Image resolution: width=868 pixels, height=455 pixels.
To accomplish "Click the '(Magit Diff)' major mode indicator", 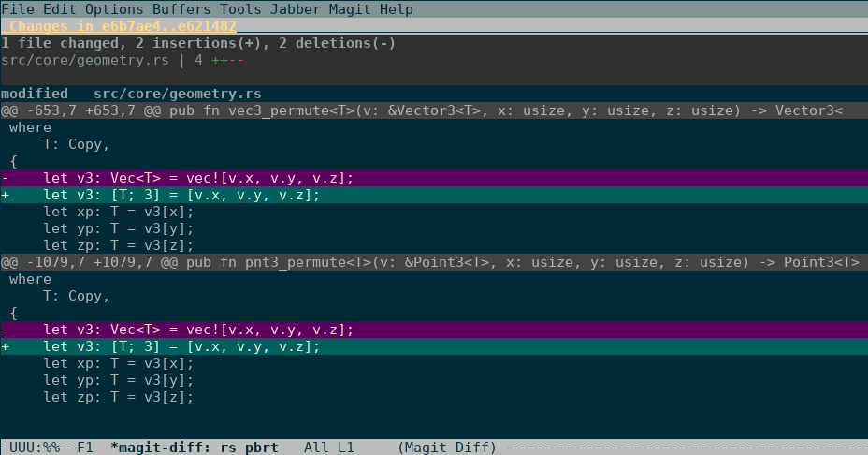I will 447,448.
